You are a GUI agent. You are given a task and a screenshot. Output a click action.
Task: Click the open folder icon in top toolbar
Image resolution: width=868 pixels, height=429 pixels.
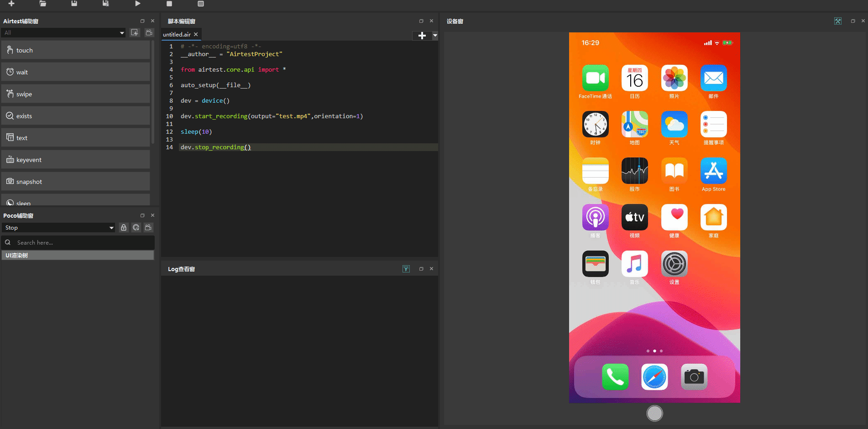(43, 4)
